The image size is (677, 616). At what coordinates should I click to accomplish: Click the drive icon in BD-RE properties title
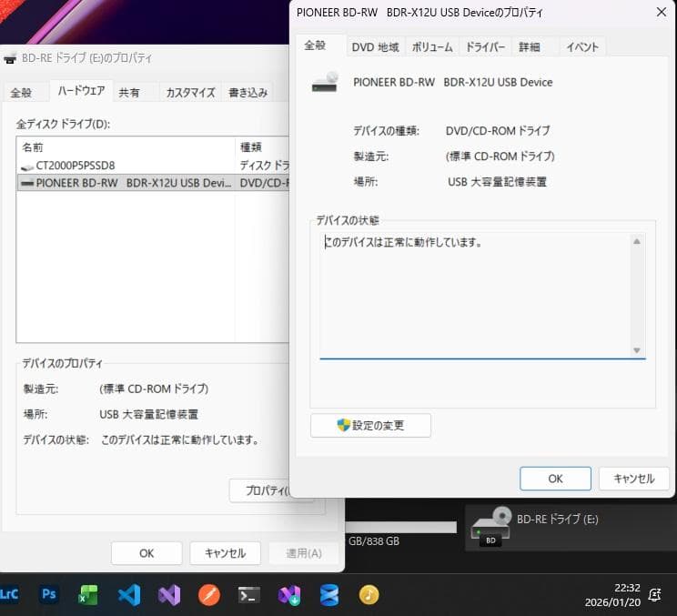(x=10, y=58)
